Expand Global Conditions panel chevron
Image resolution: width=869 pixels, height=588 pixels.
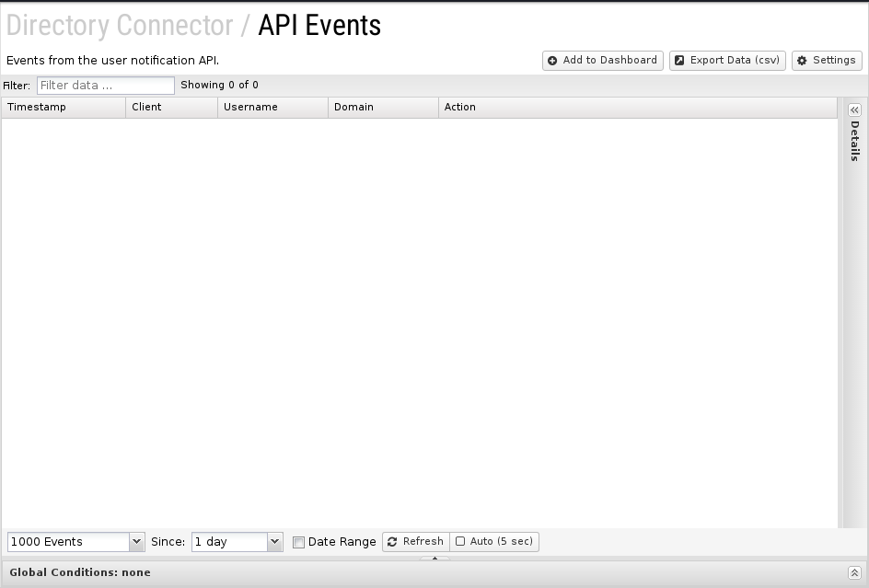tap(854, 572)
